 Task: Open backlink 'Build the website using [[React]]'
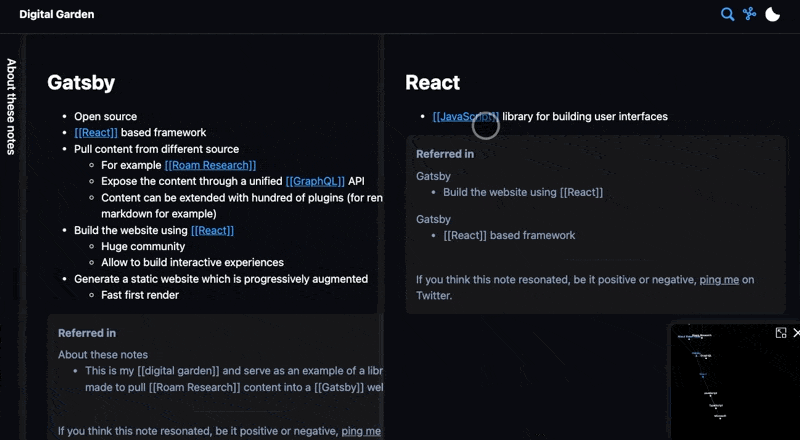(522, 192)
